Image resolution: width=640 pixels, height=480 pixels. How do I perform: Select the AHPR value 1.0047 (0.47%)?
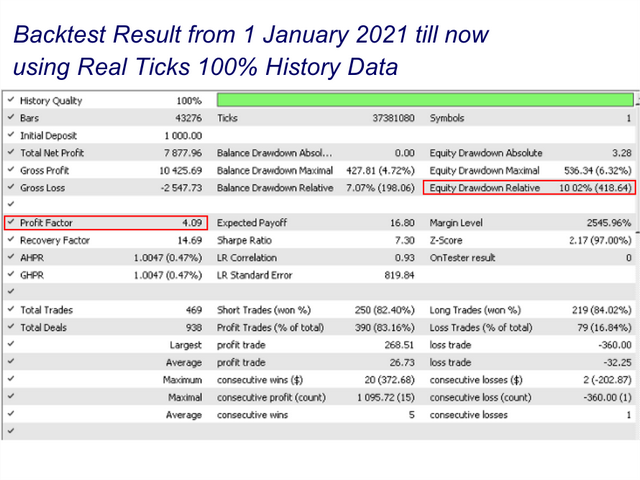168,258
